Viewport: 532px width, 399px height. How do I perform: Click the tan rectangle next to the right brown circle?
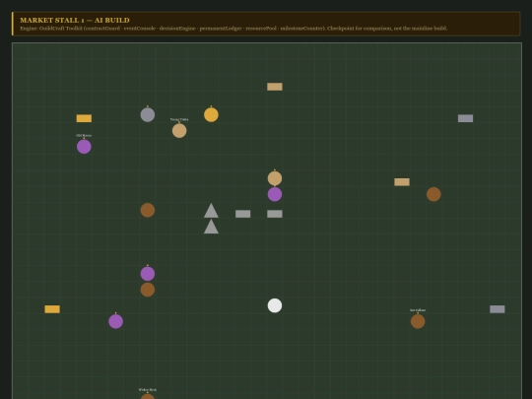tap(402, 182)
